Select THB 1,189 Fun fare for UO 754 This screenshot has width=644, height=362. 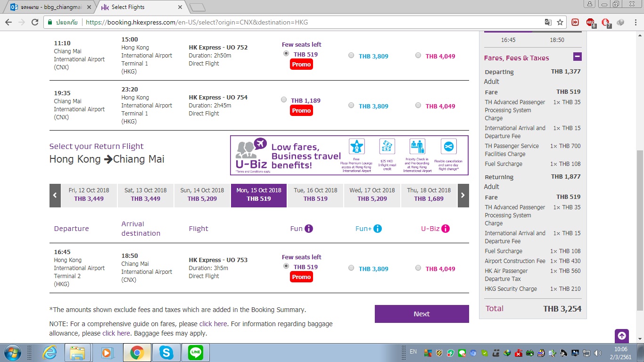[x=283, y=99]
